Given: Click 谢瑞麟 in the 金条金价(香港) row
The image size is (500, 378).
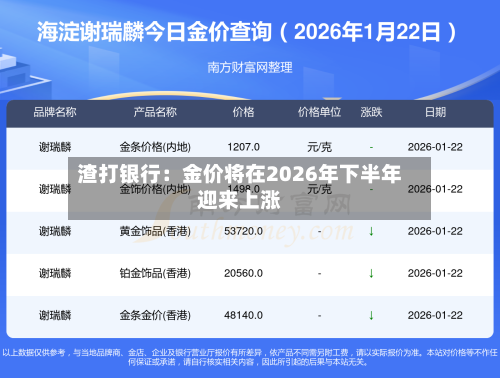Looking at the screenshot, I should click(55, 315).
